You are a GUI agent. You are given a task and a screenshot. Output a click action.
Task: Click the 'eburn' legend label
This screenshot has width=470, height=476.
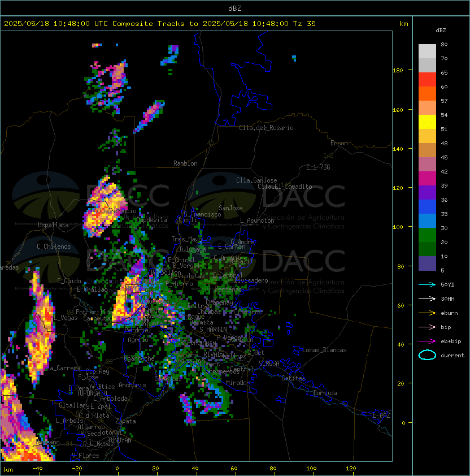click(x=449, y=313)
